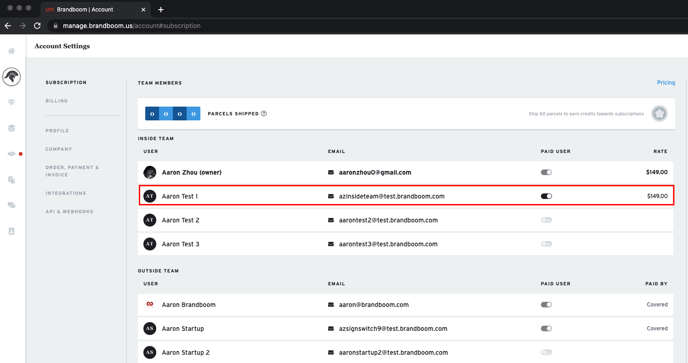Enable paid user for Aaron Test 2
The height and width of the screenshot is (363, 688).
[x=546, y=220]
